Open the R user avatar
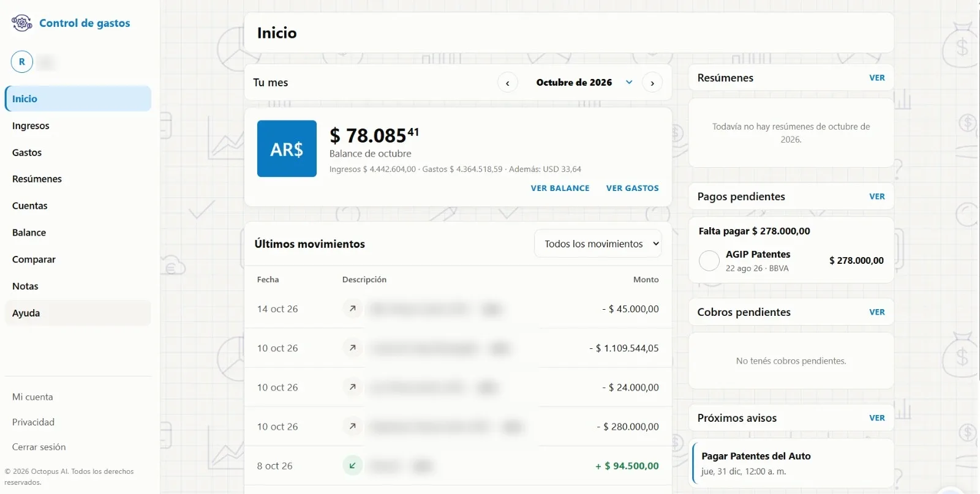This screenshot has width=980, height=494. pos(22,62)
